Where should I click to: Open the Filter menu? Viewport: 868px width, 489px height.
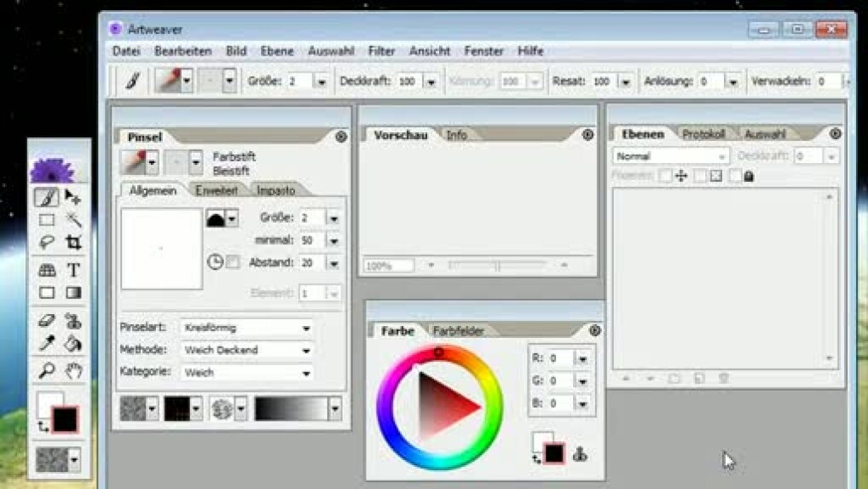pos(381,51)
